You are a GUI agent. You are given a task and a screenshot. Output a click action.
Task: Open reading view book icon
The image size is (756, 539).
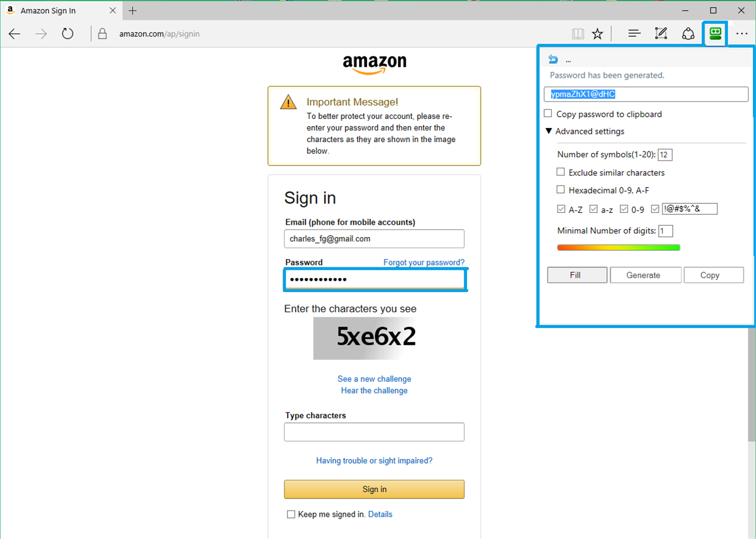click(578, 34)
